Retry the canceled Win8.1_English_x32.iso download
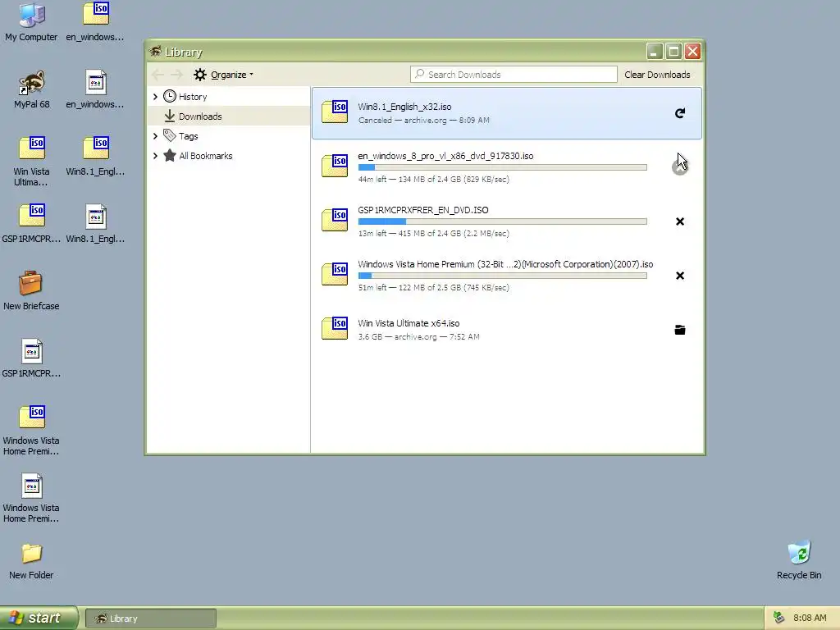Viewport: 840px width, 630px height. click(680, 113)
